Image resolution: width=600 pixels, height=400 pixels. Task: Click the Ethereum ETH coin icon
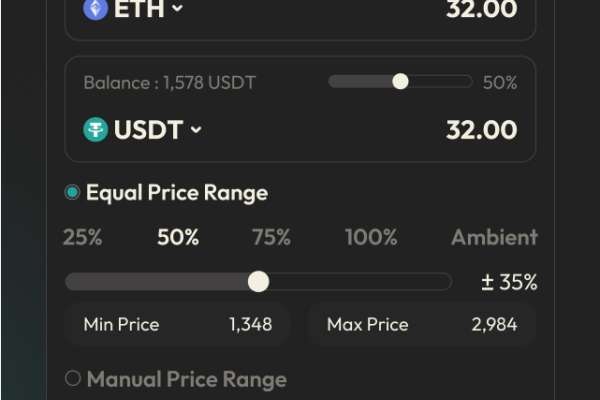click(96, 8)
